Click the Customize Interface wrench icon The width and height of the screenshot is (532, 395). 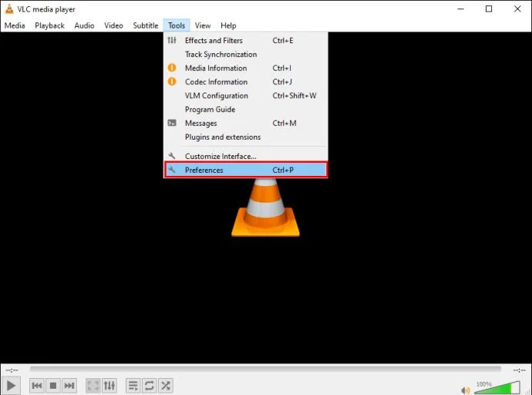[x=172, y=156]
